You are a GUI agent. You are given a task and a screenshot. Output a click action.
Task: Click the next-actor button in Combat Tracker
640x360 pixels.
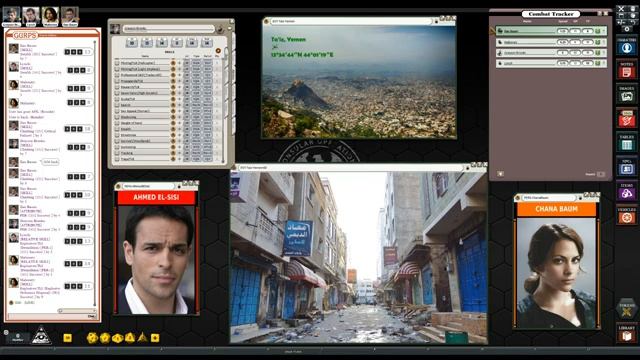click(500, 174)
